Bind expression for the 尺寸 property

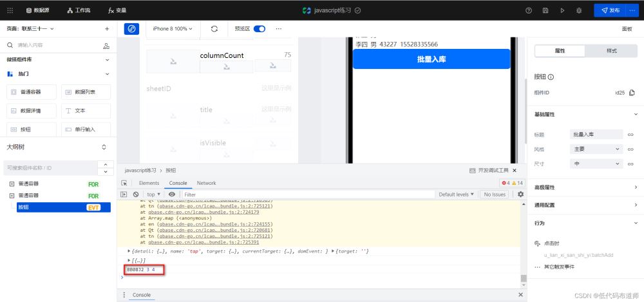[x=631, y=164]
